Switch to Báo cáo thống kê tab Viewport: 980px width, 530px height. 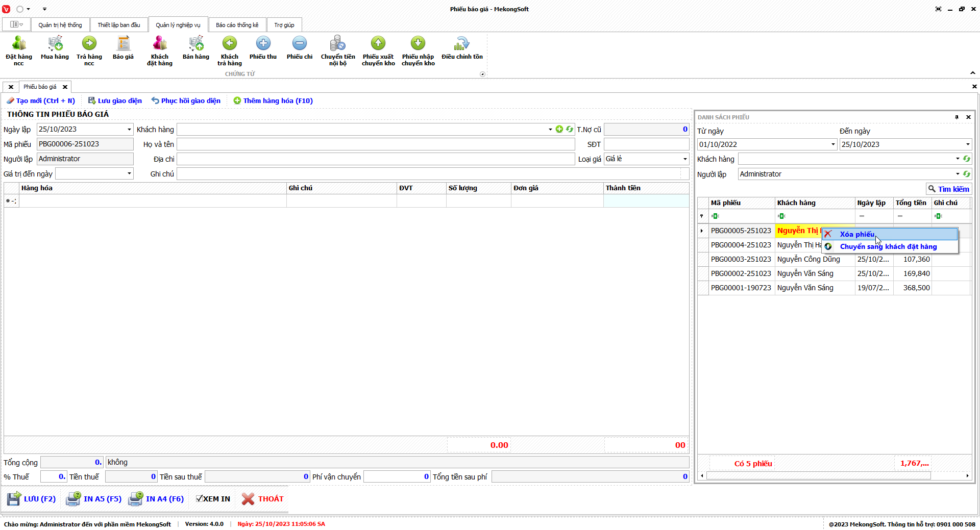(x=237, y=25)
